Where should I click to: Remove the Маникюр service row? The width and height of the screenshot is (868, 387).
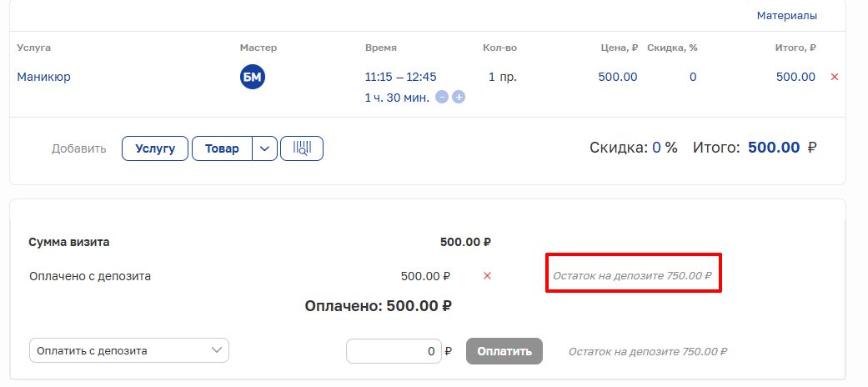tap(835, 77)
